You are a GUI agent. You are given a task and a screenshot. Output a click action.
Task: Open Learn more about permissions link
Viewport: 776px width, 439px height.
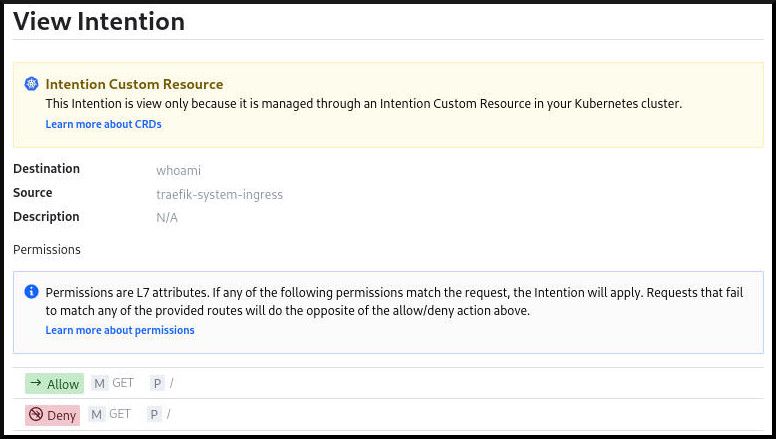[x=119, y=330]
